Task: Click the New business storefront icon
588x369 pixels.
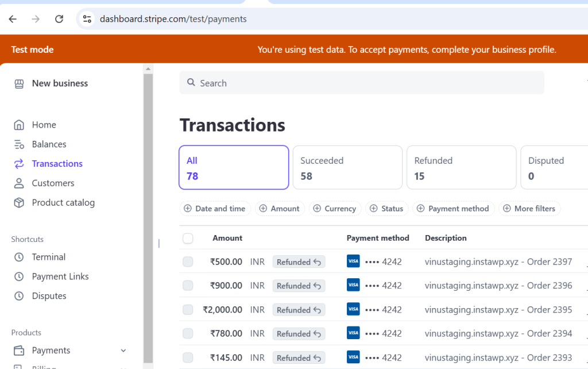Action: [x=19, y=83]
